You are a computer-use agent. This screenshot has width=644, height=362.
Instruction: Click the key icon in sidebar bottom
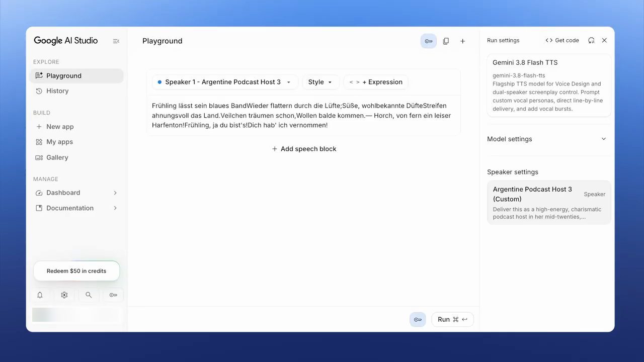coord(113,295)
